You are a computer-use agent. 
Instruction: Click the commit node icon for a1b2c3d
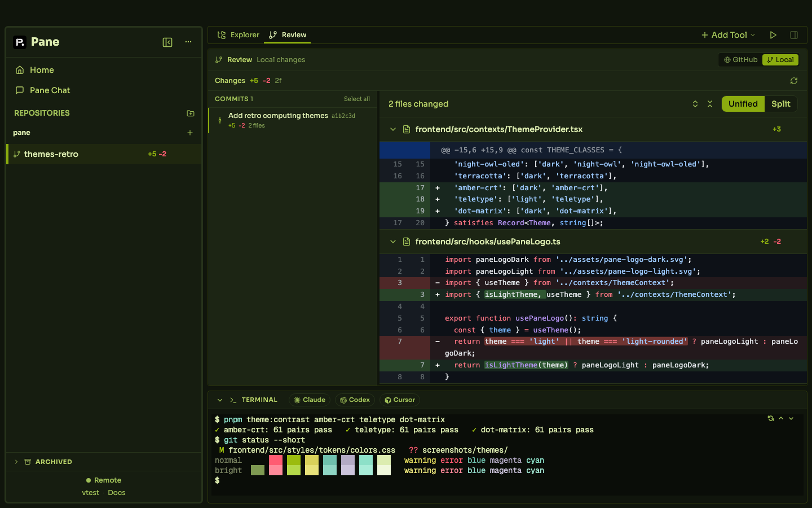click(x=220, y=120)
